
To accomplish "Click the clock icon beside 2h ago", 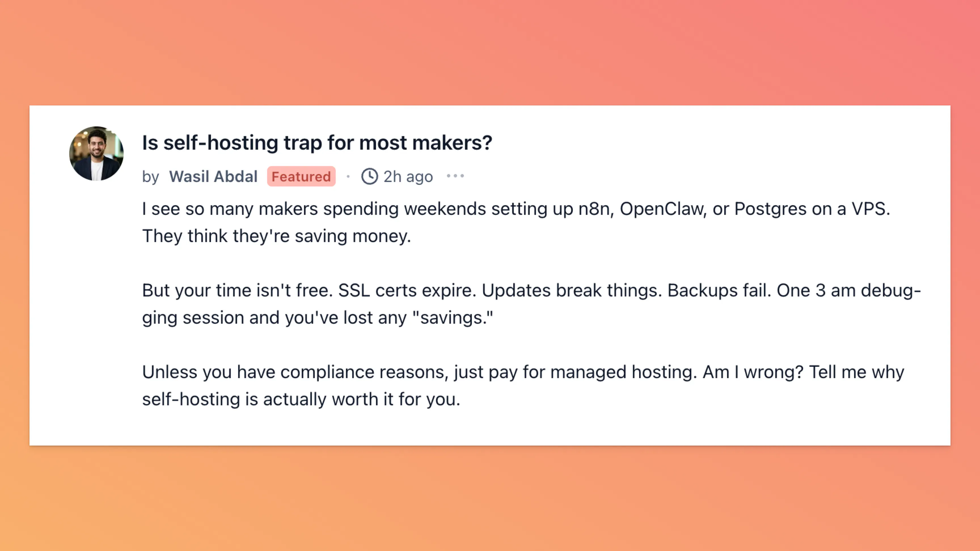I will point(369,177).
